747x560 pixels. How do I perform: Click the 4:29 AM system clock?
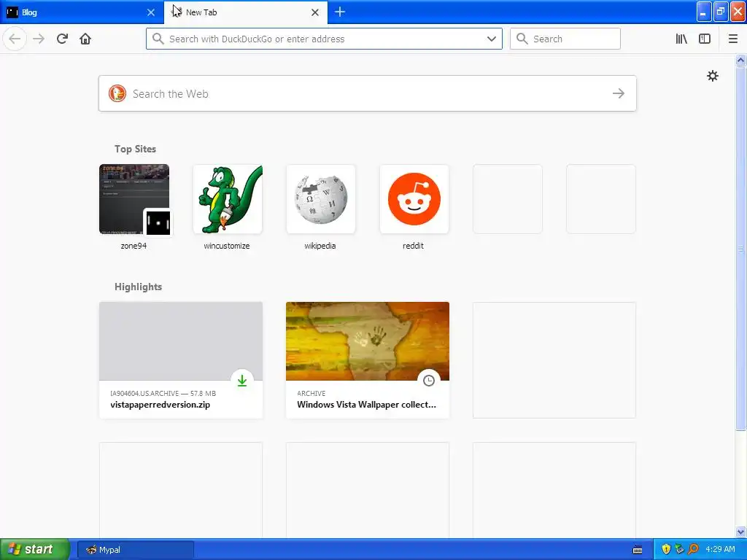[x=720, y=549]
